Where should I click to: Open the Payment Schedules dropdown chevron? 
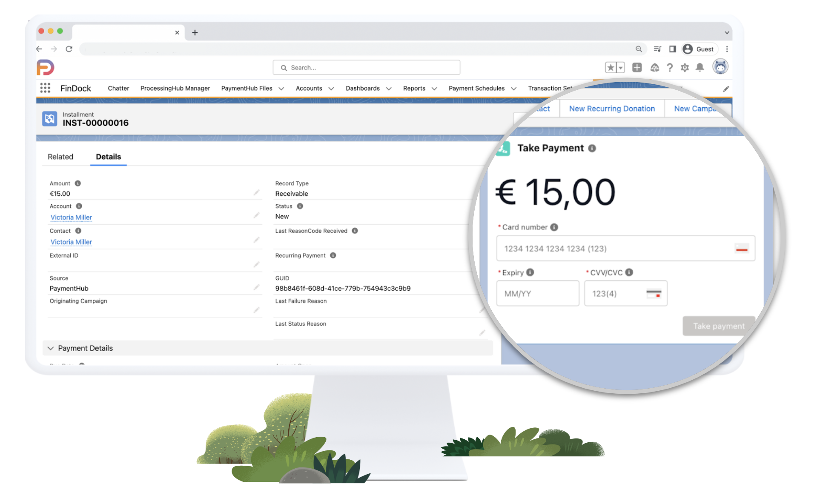[x=513, y=89]
